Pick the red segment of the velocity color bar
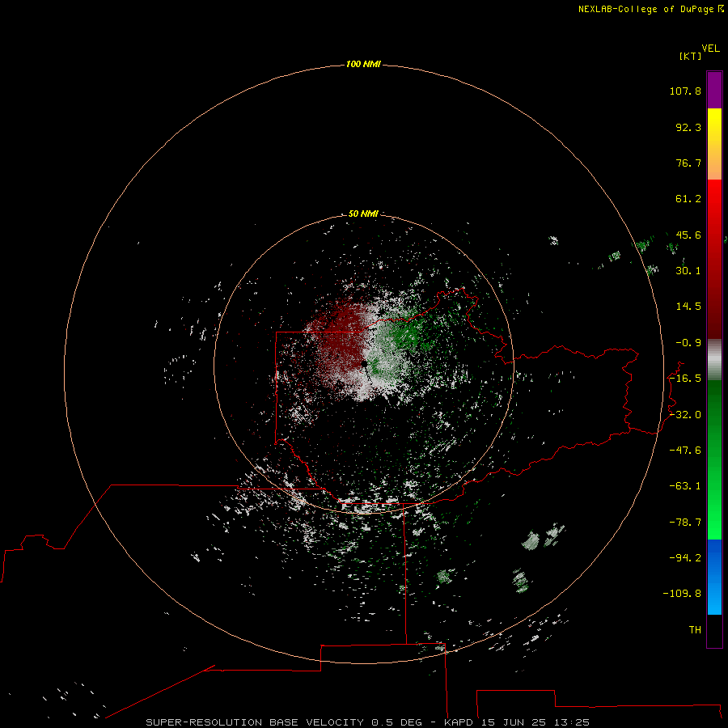The width and height of the screenshot is (728, 728). (714, 259)
